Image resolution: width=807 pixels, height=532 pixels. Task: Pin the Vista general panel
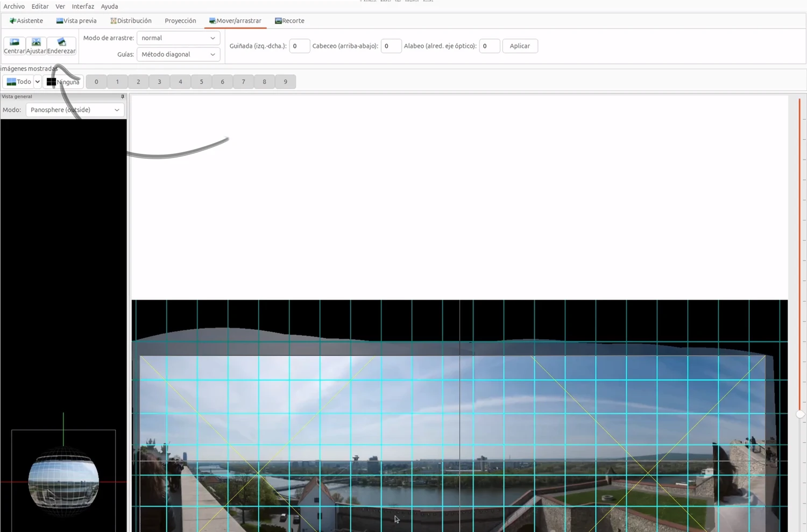(123, 97)
